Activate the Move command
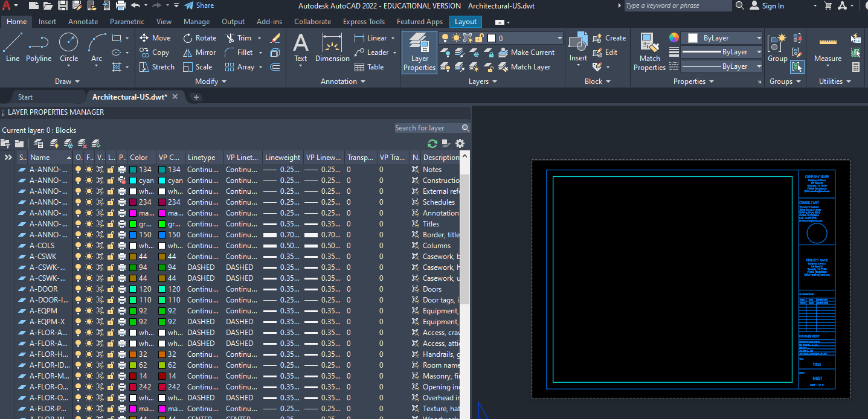 pos(155,37)
